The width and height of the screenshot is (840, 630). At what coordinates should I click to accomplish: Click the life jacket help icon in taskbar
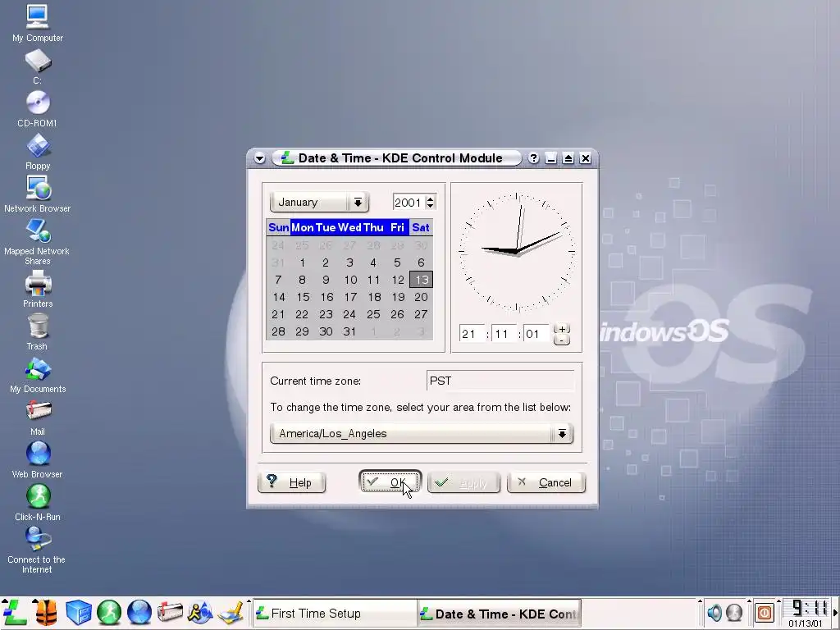46,613
